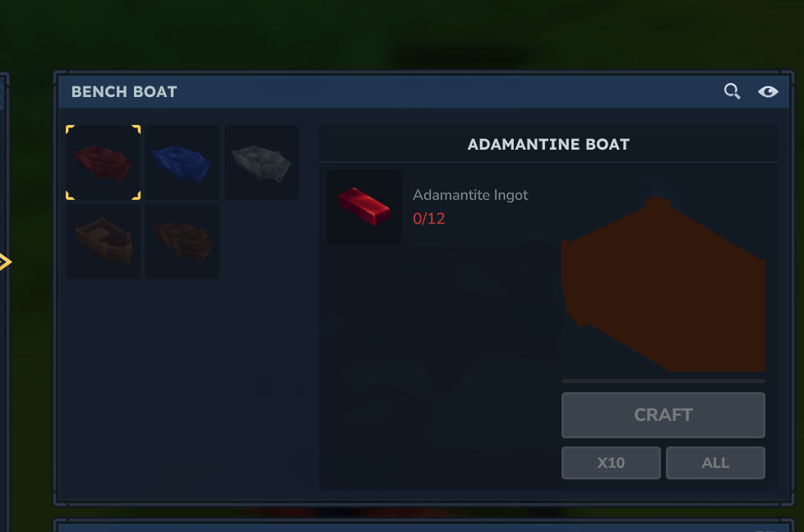Toggle the eye visibility filter
Screen dimensions: 804x532
tap(768, 91)
